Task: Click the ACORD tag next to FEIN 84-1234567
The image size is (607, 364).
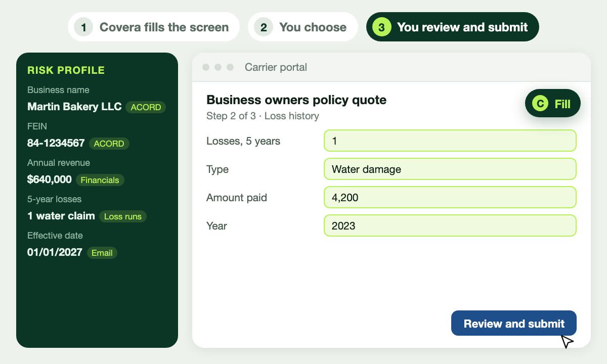Action: (109, 144)
